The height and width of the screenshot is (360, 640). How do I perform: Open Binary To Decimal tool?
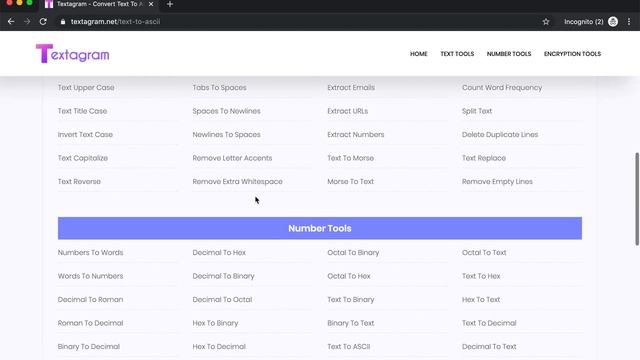point(89,347)
